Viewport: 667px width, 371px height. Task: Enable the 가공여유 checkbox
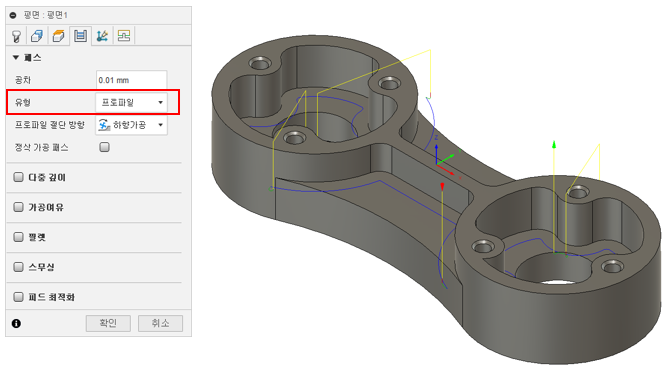tap(18, 207)
